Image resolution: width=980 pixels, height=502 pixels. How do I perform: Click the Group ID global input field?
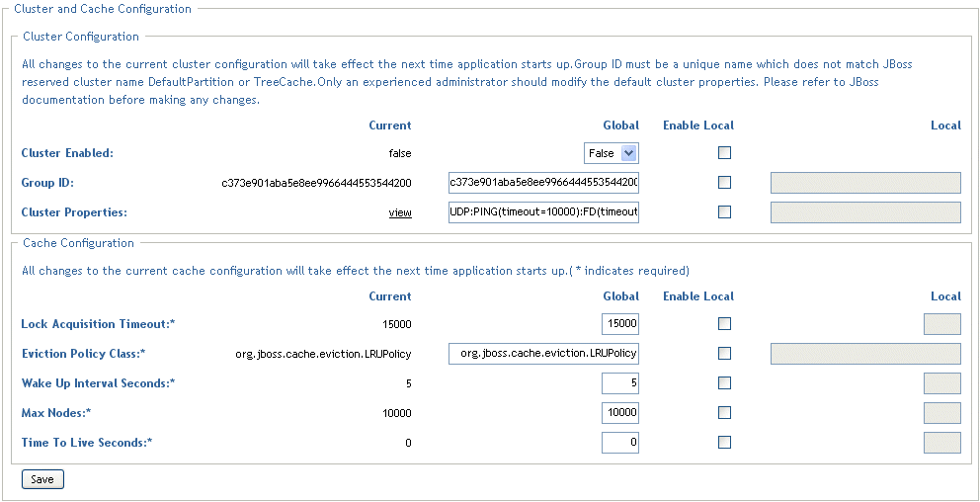543,183
